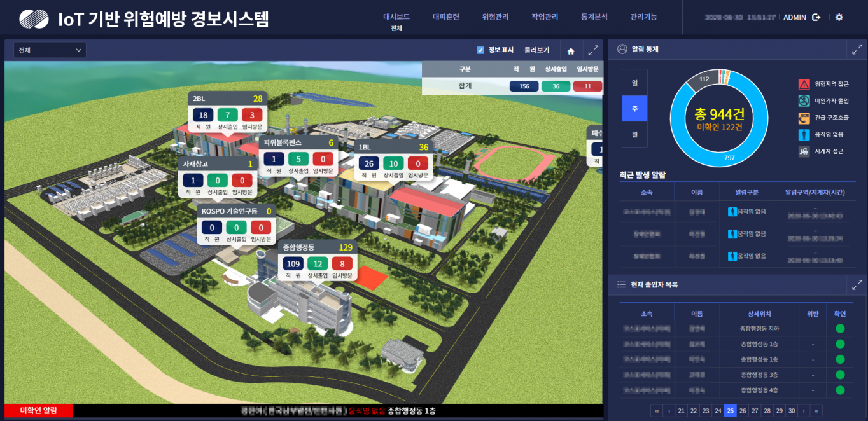Click the ADMIN user label
Viewport: 868px width, 421px height.
point(795,17)
